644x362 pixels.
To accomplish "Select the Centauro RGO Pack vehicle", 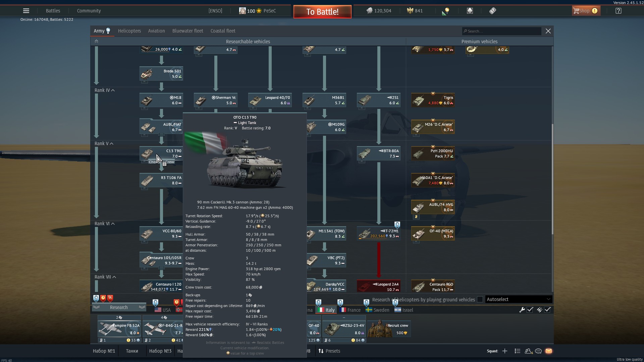I will (433, 286).
